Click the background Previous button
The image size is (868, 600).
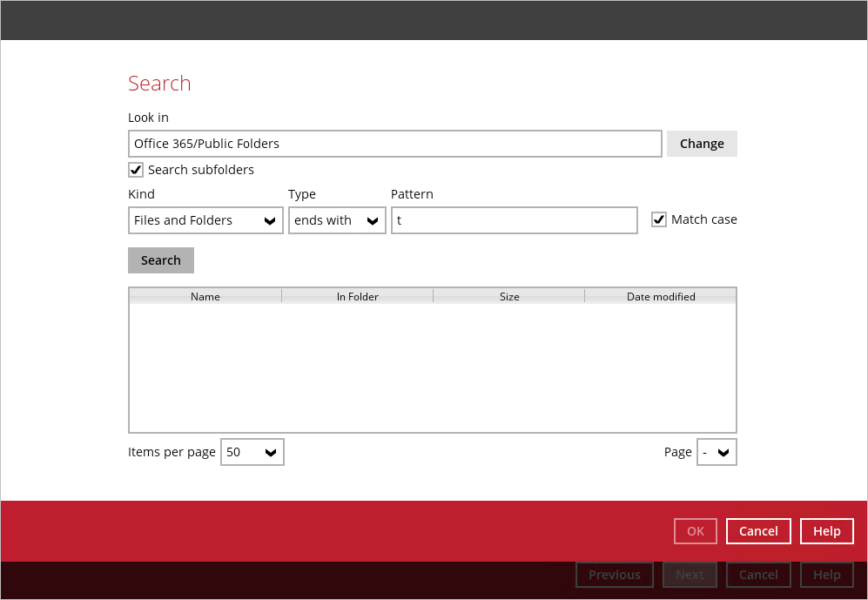[614, 575]
